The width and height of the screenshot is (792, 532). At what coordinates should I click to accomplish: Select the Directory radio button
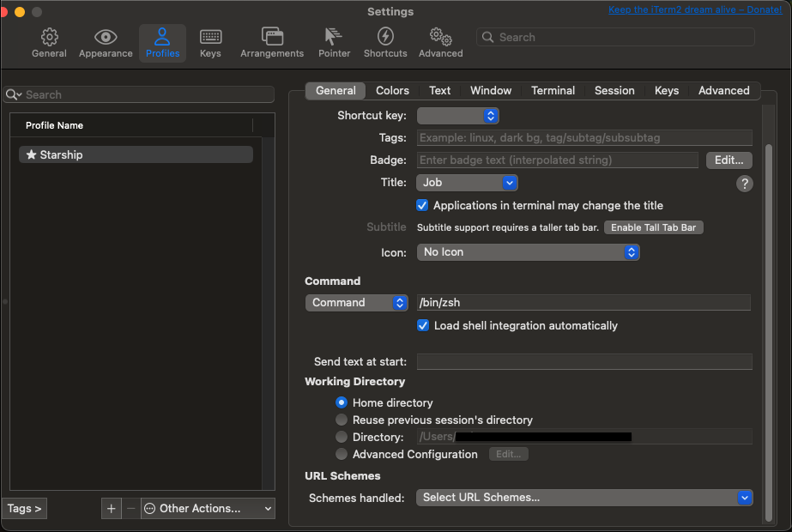(x=342, y=437)
